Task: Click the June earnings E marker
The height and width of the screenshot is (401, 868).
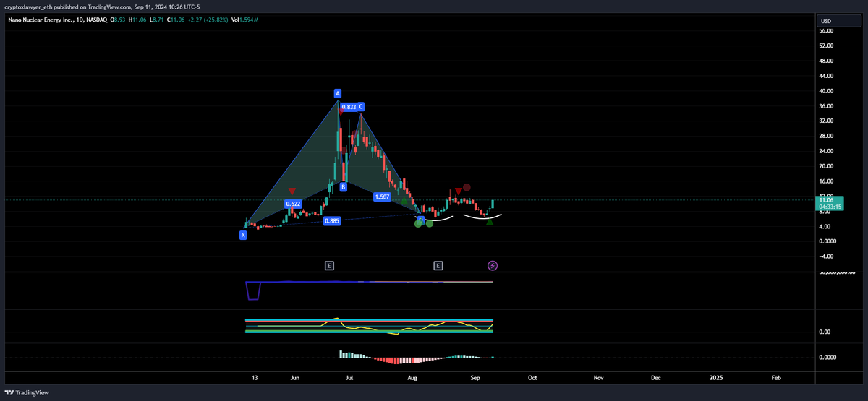Action: pos(329,266)
